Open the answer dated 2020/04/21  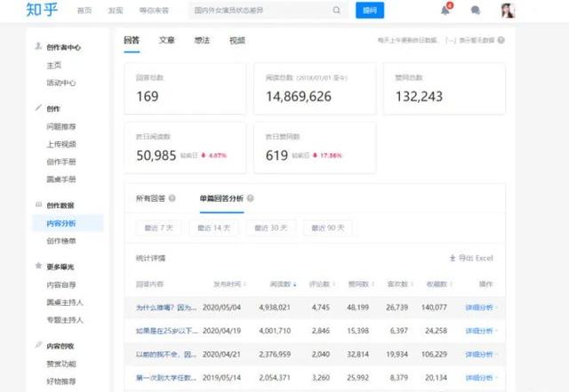[x=166, y=355]
